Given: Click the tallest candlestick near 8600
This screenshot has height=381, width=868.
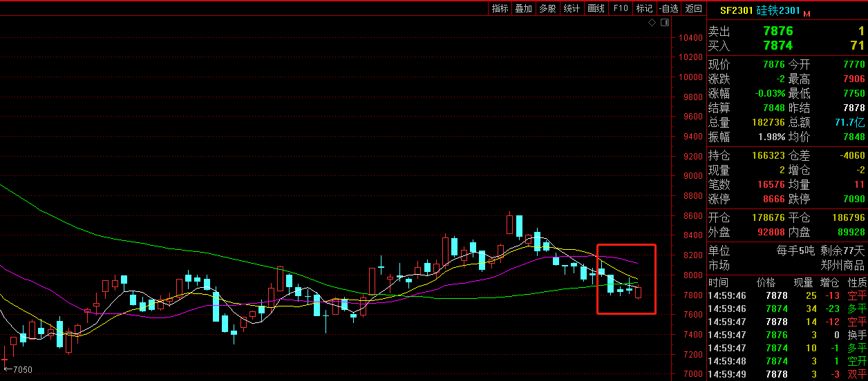Looking at the screenshot, I should pos(510,224).
